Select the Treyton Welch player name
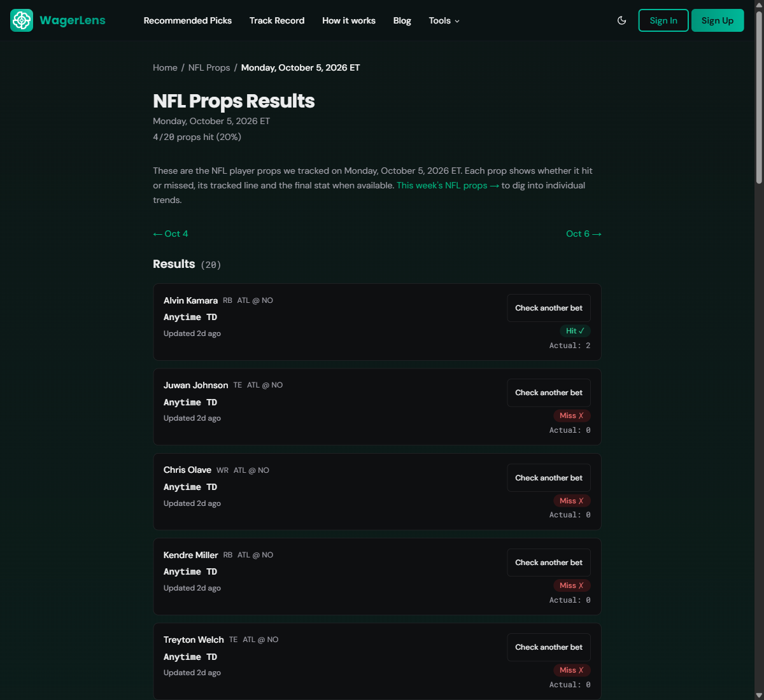The width and height of the screenshot is (764, 700). point(194,640)
